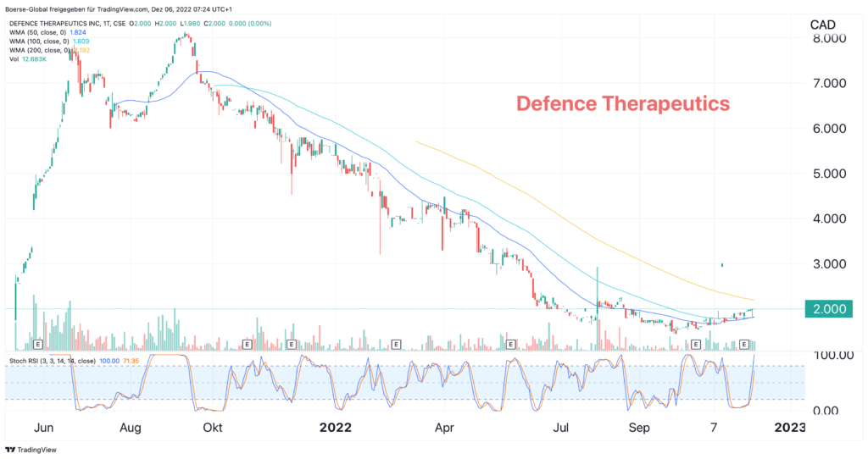Click the 4.000 price axis label

click(829, 218)
